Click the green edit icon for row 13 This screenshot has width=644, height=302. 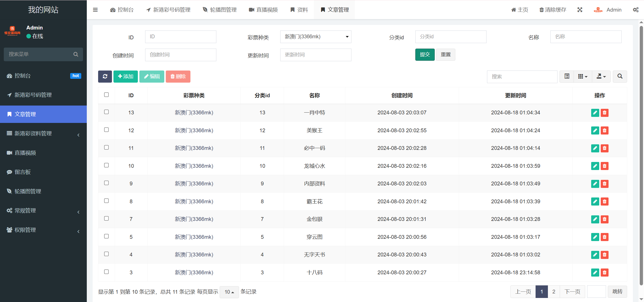click(595, 113)
